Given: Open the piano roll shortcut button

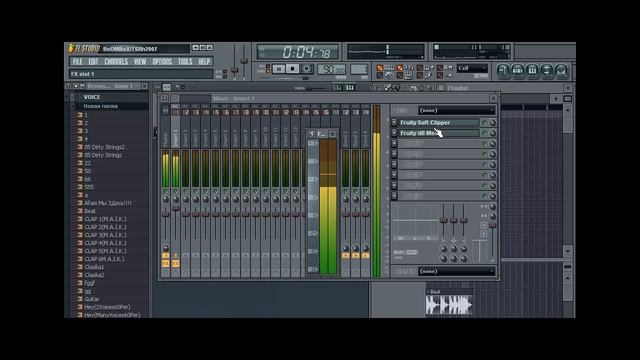Looking at the screenshot, I should (532, 71).
